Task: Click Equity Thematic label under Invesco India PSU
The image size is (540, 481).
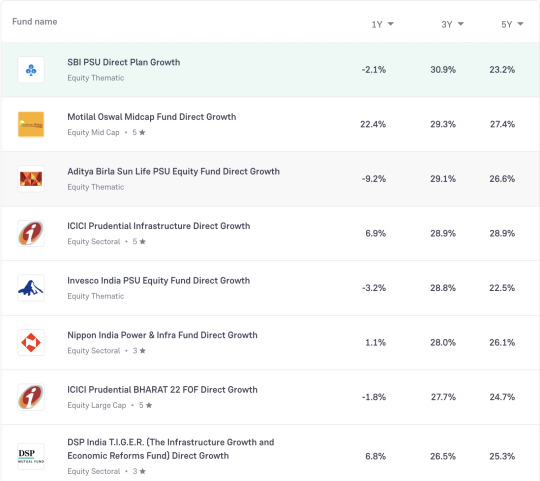Action: [x=96, y=296]
